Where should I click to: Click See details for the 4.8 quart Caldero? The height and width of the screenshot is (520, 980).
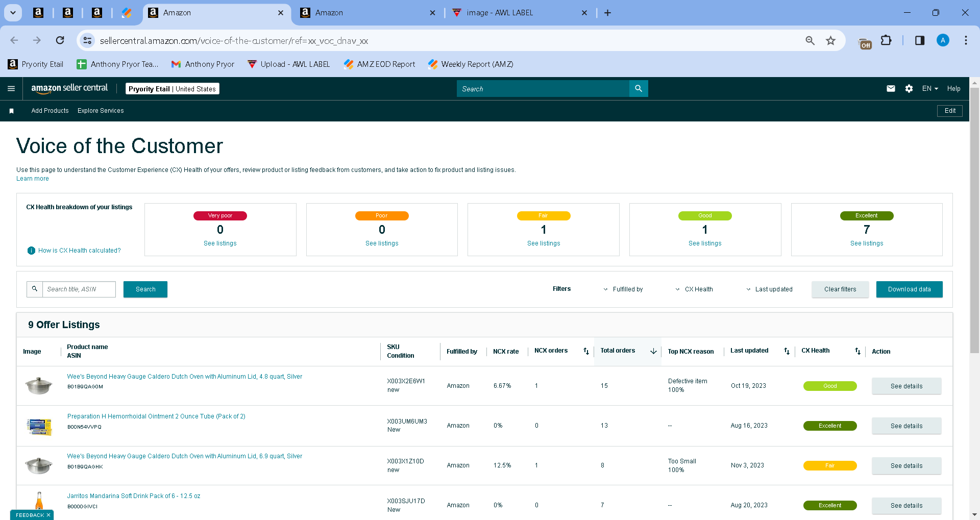(906, 386)
